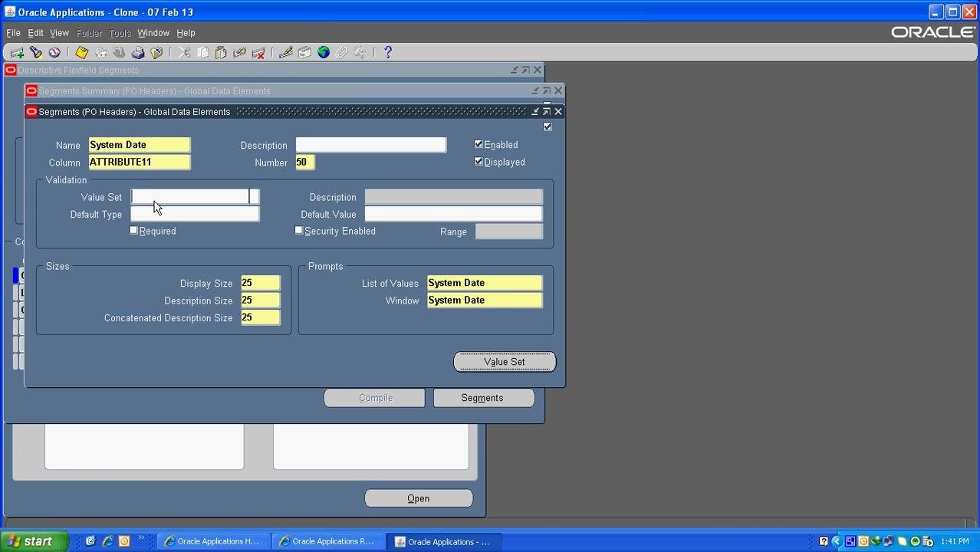Open the Edit menu
The height and width of the screenshot is (552, 980).
coord(35,33)
